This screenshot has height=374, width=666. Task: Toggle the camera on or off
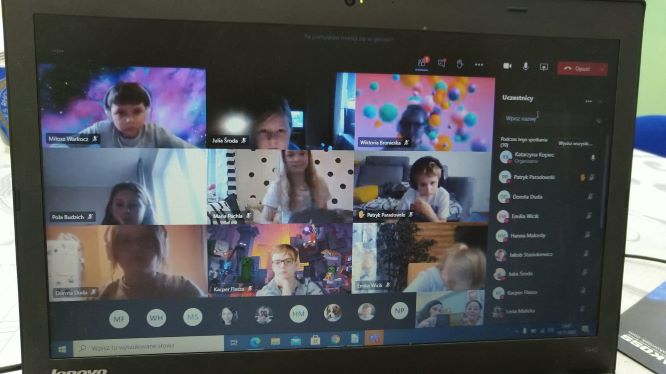(507, 66)
